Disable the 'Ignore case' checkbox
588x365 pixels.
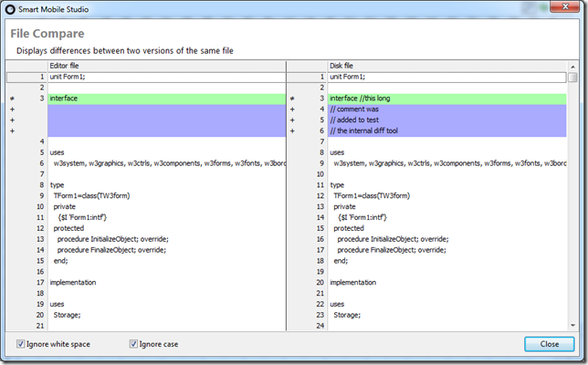(133, 344)
